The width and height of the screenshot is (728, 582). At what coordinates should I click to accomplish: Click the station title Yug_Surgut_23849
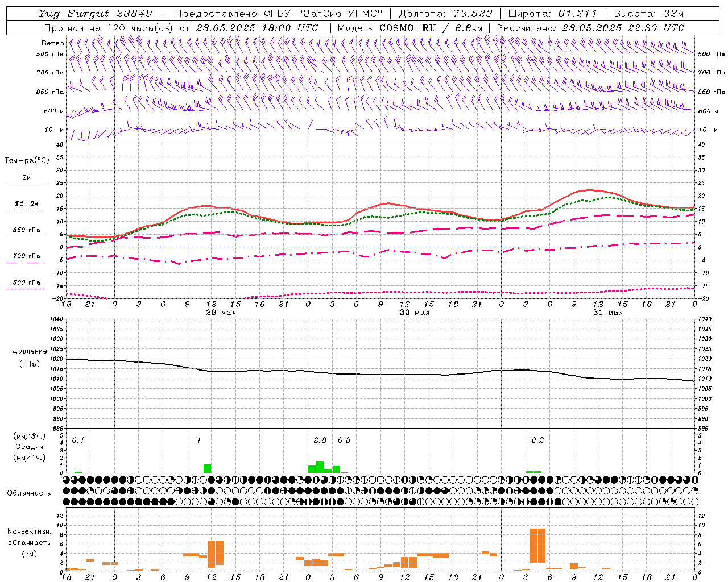tap(96, 14)
